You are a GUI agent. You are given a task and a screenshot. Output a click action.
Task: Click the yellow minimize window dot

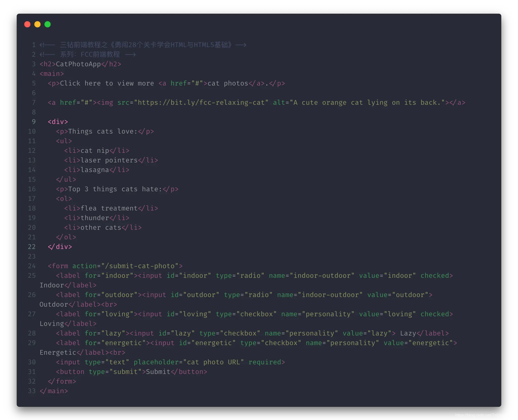pos(37,24)
